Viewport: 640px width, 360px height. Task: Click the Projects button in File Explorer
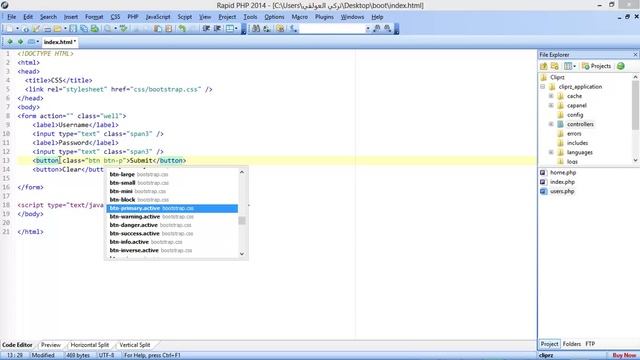click(x=596, y=66)
